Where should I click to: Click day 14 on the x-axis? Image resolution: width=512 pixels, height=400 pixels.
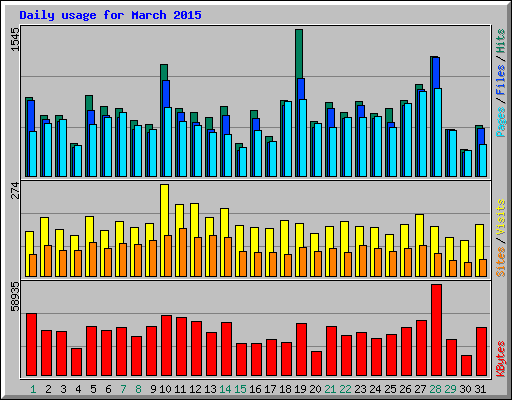click(x=225, y=389)
